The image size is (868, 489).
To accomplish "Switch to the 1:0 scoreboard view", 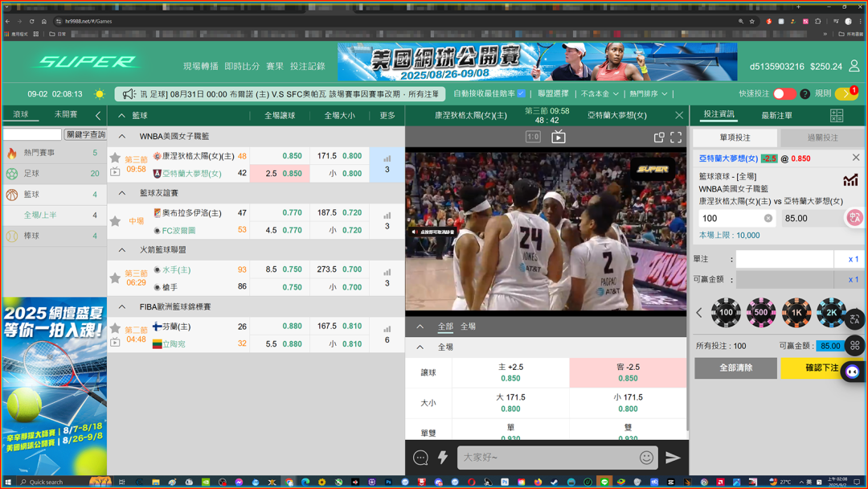I will 533,137.
